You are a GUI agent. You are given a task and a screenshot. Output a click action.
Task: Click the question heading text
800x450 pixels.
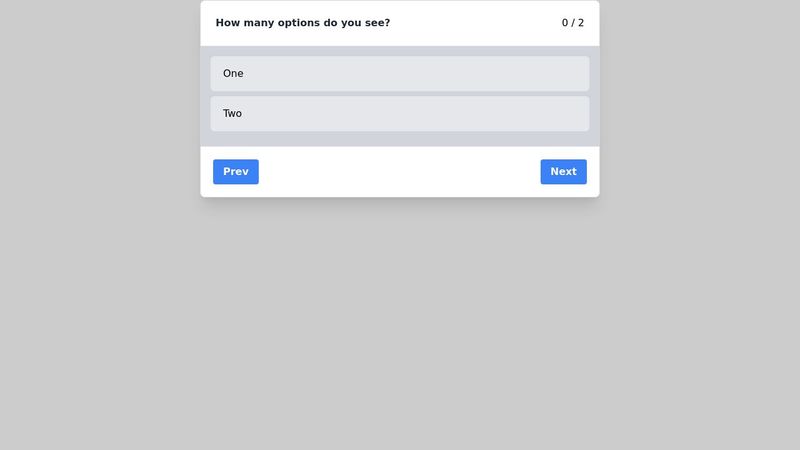(303, 23)
